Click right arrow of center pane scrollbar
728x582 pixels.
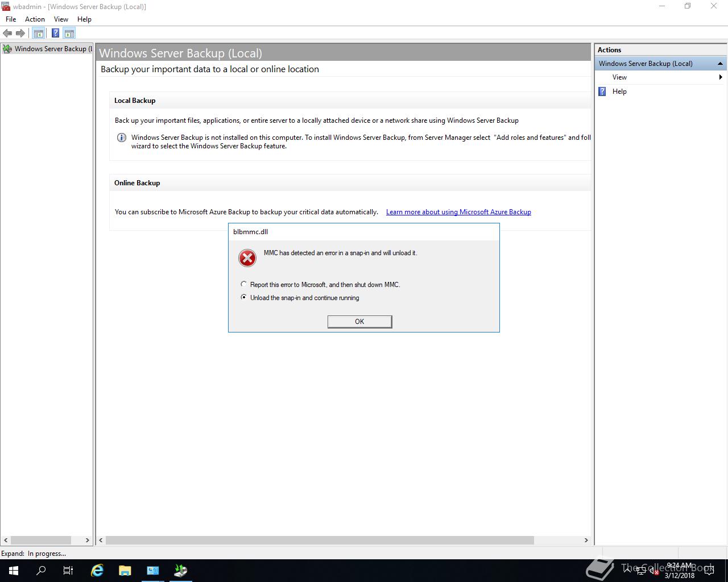tap(586, 540)
